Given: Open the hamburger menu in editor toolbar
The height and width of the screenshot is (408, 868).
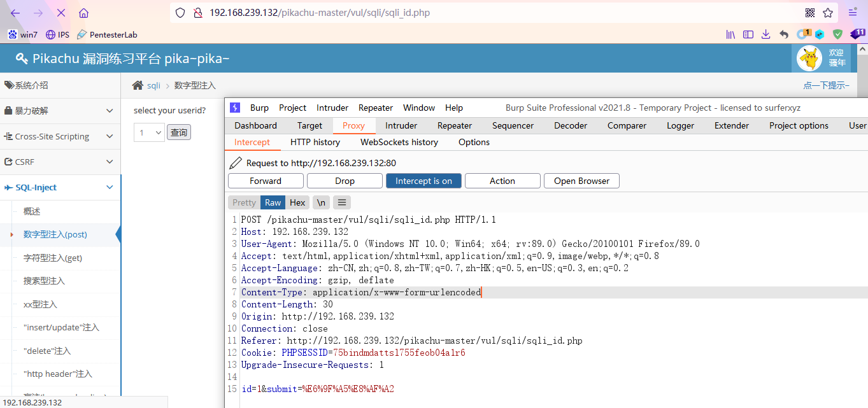Looking at the screenshot, I should [342, 202].
